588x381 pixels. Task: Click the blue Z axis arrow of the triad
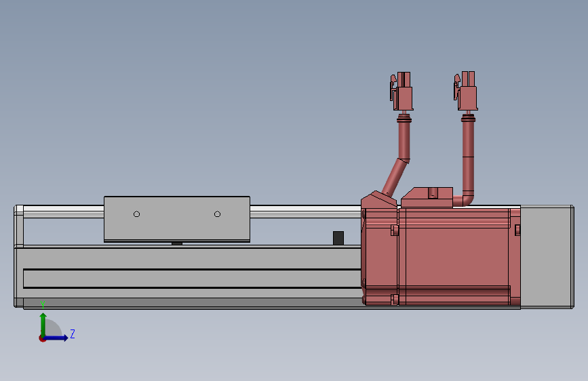56,338
